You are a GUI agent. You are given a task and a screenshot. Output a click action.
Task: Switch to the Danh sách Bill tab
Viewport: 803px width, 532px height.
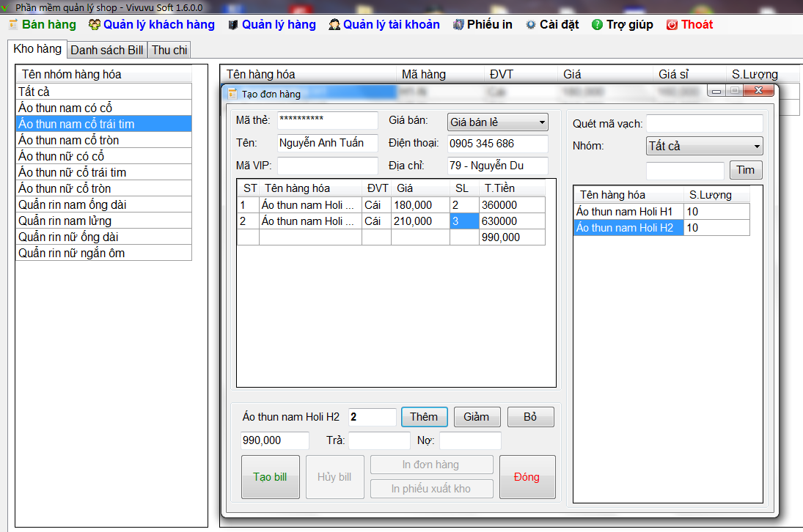[x=107, y=50]
